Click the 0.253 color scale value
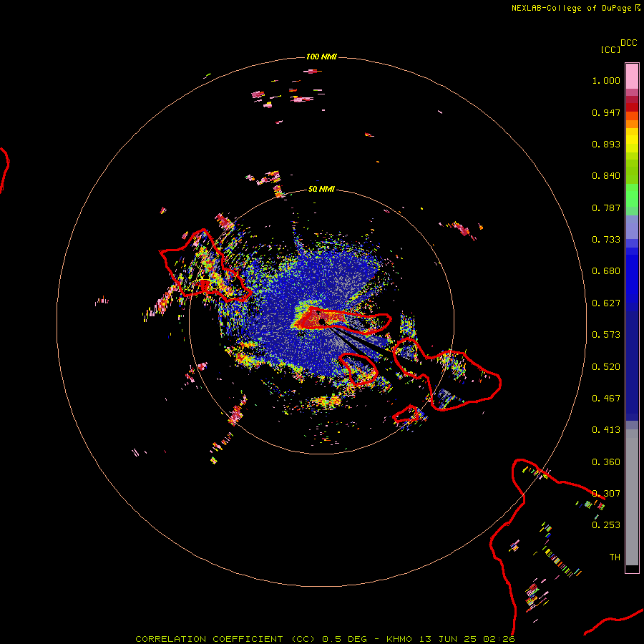 coord(606,525)
